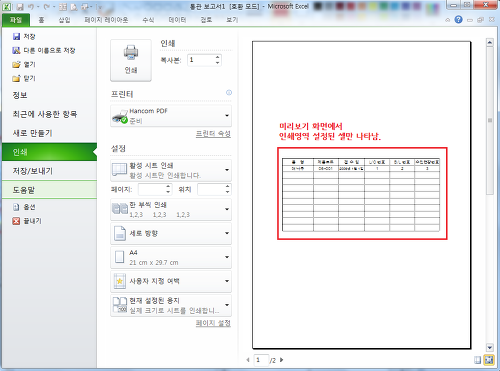Open the 도움말 backstage page
This screenshot has width=500, height=371.
(49, 190)
